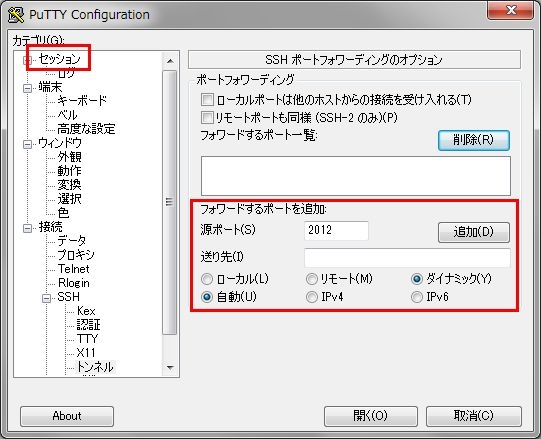Open the プロキシ category
This screenshot has width=541, height=439.
tap(76, 255)
